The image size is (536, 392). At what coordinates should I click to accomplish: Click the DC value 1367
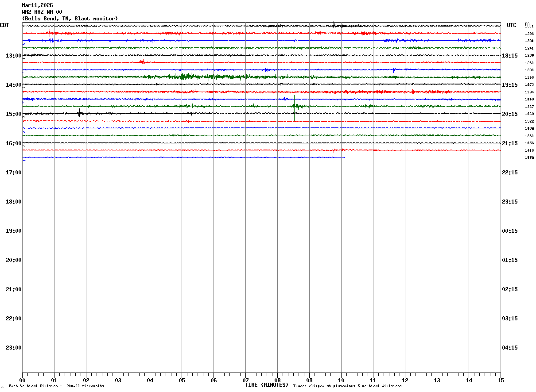click(529, 107)
